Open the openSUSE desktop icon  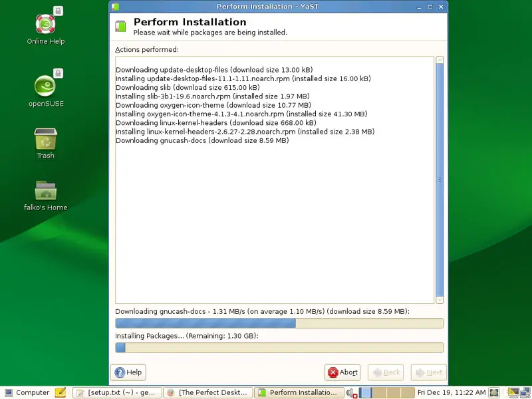point(45,87)
